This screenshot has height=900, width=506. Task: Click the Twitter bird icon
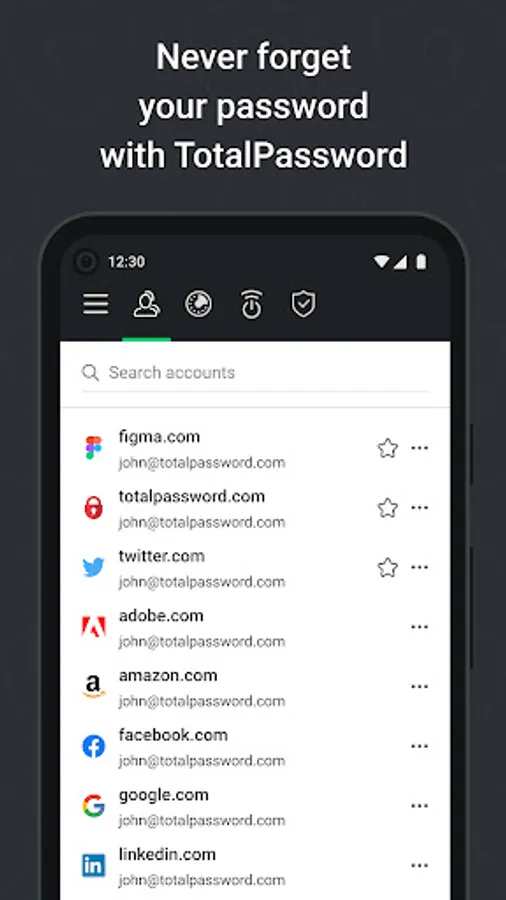94,568
